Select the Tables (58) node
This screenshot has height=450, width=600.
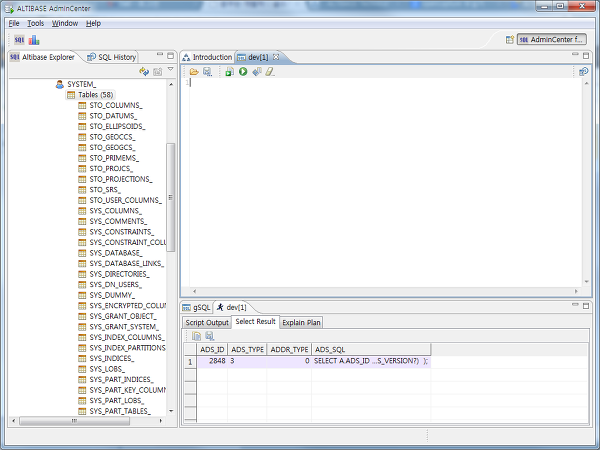tap(90, 95)
